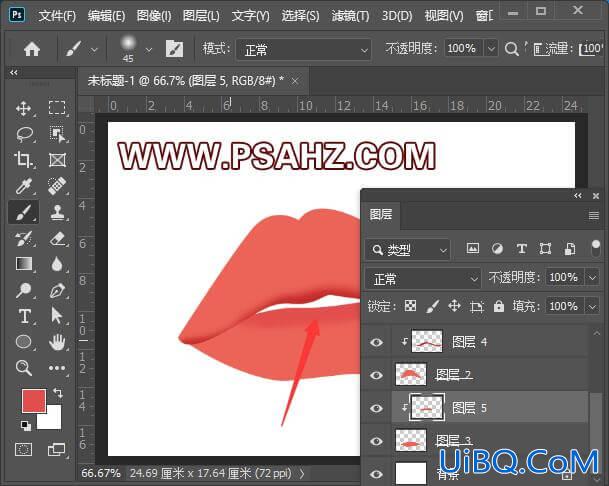Viewport: 609px width, 486px height.
Task: Click the Home button in options bar
Action: (32, 49)
